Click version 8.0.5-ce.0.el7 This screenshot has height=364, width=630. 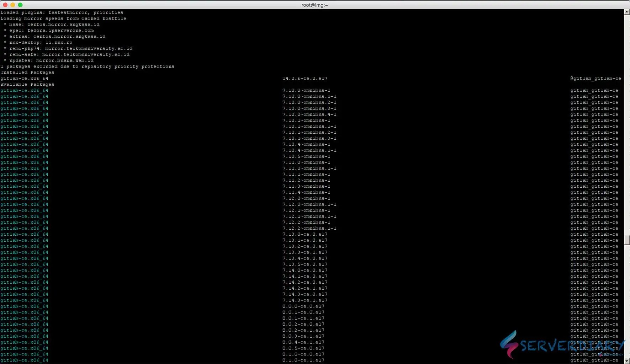(303, 348)
